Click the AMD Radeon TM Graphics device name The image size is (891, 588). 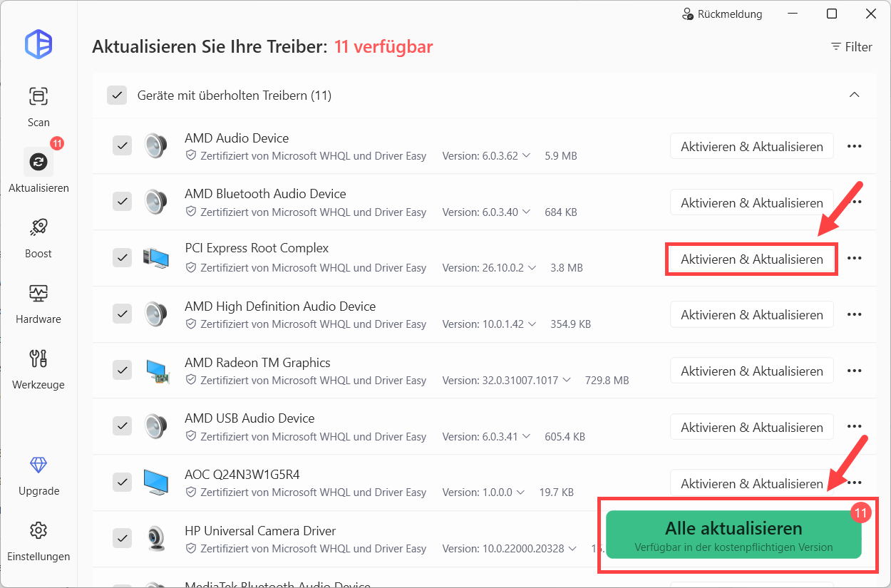click(257, 362)
